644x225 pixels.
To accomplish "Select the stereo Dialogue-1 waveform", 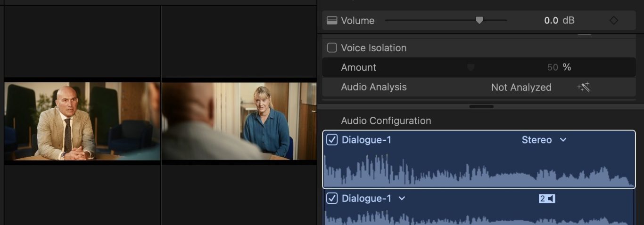I will pyautogui.click(x=479, y=169).
